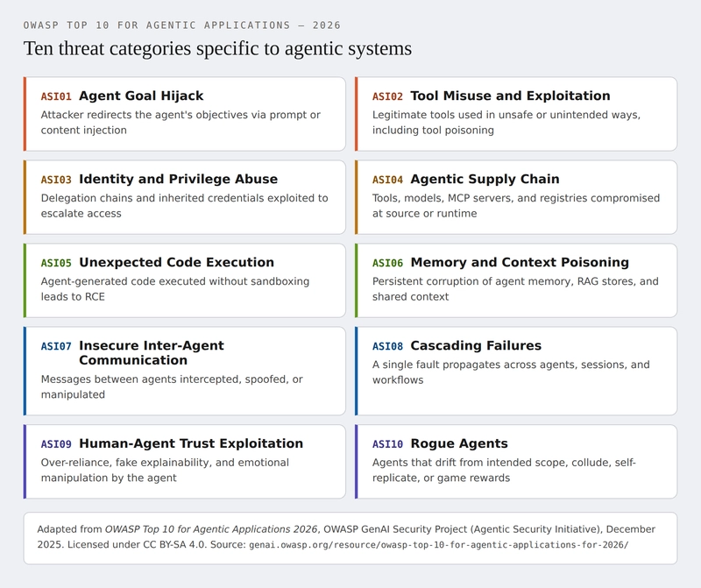701x588 pixels.
Task: Select the "Cascading Failures" heading
Action: [476, 345]
